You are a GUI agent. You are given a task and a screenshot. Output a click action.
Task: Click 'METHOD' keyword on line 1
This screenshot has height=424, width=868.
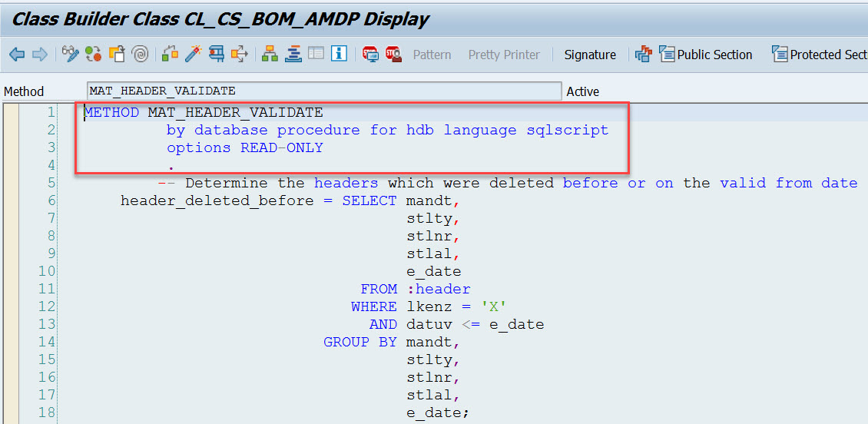tap(111, 112)
